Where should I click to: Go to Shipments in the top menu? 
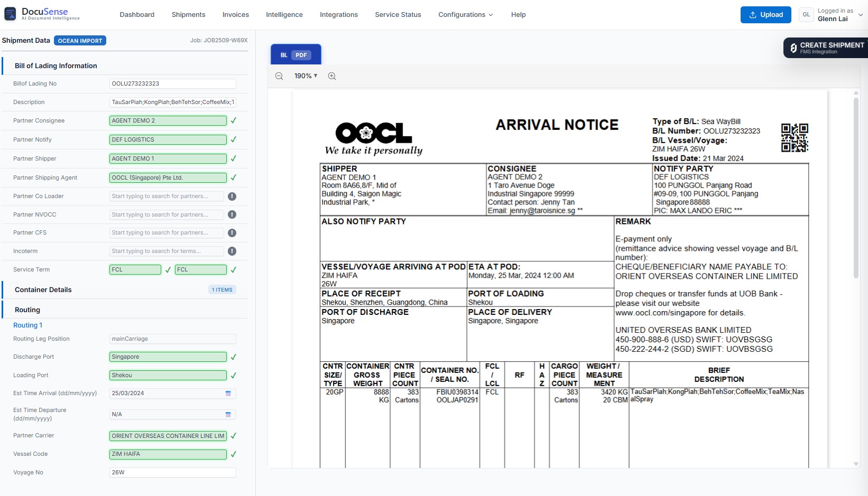point(188,15)
